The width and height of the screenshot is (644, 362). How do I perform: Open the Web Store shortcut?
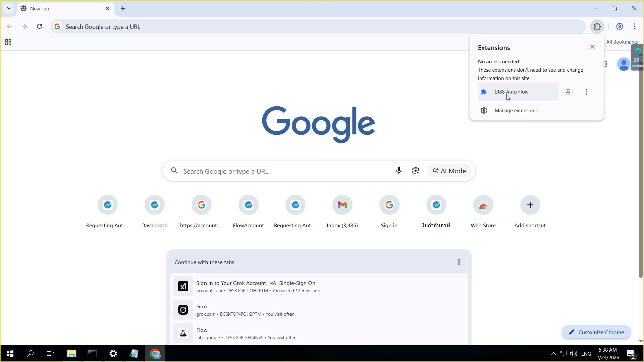pyautogui.click(x=483, y=205)
